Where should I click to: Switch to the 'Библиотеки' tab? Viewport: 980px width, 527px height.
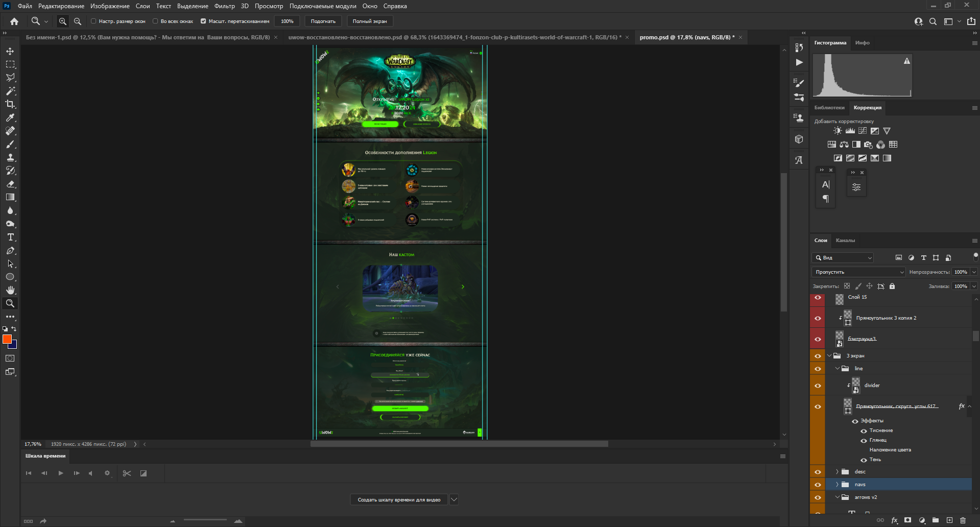pos(829,108)
